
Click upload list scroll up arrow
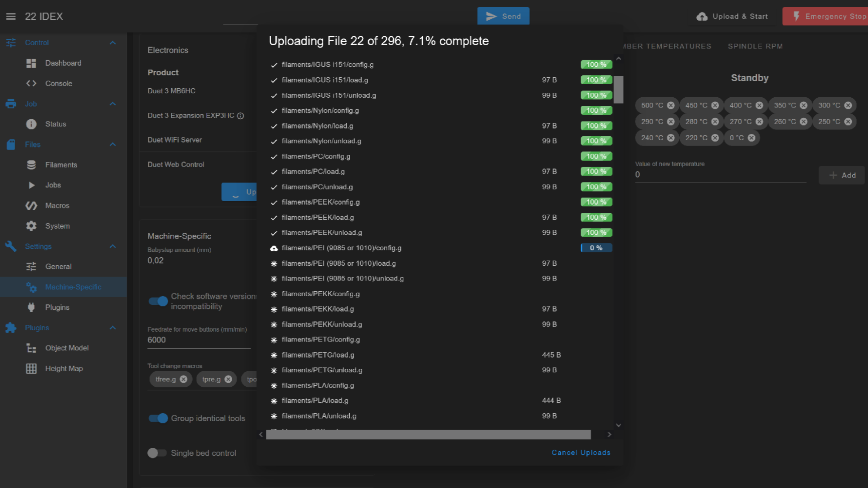pyautogui.click(x=619, y=59)
